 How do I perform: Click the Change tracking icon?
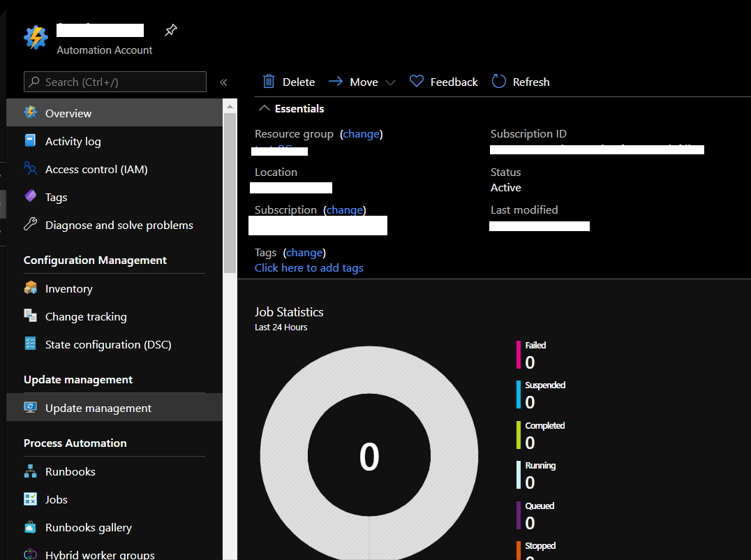click(30, 315)
